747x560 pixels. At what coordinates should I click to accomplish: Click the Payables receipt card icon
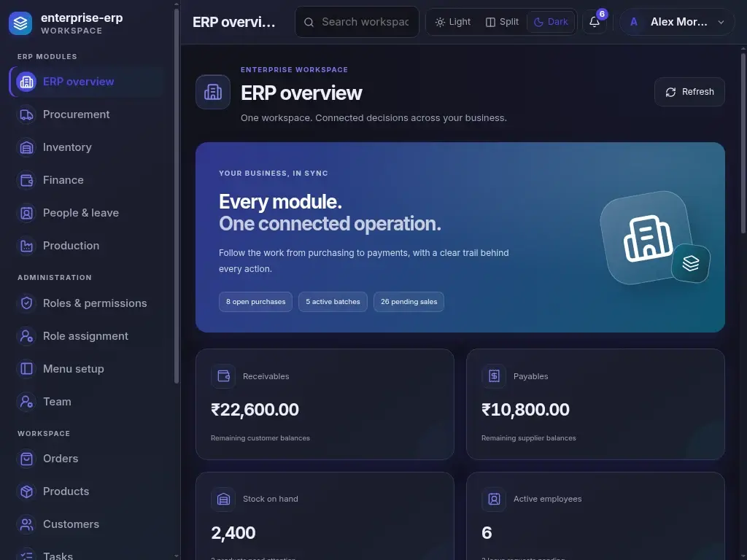coord(494,376)
